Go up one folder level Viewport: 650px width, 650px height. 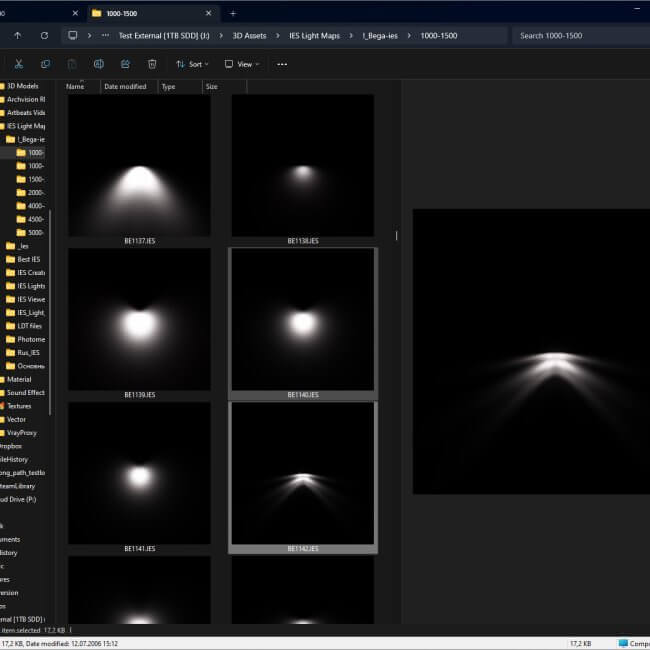point(18,35)
